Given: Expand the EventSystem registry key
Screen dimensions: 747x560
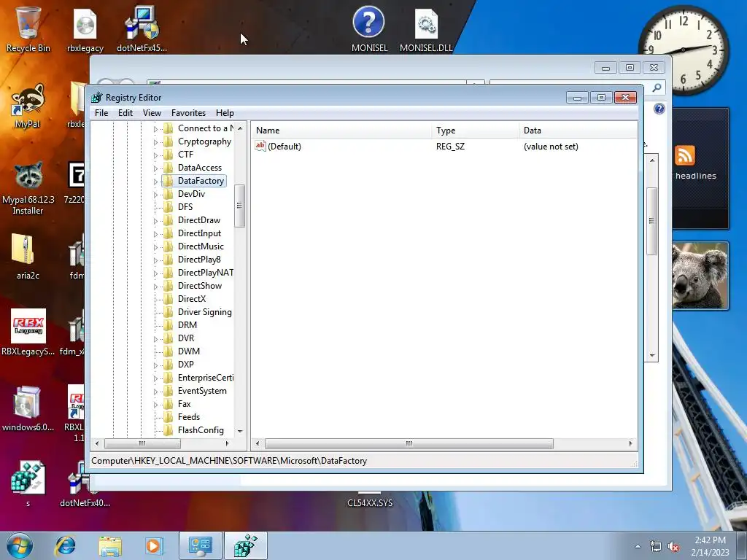Looking at the screenshot, I should click(x=155, y=392).
